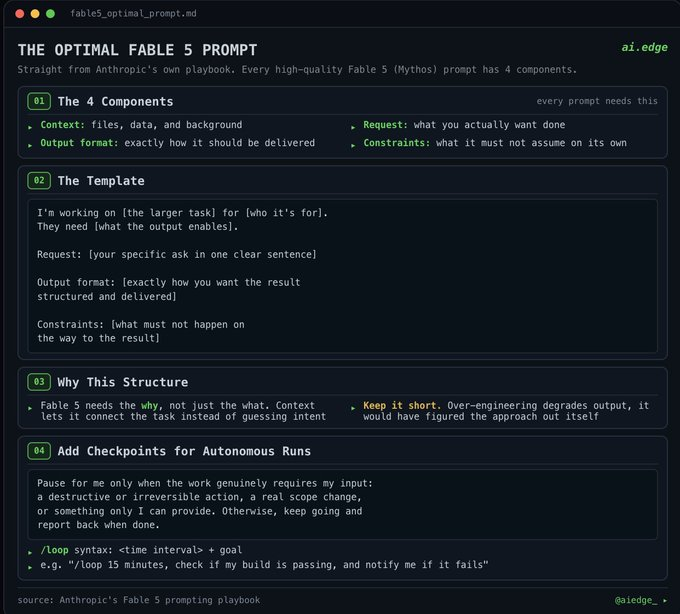Click the 01 section number badge

[39, 101]
